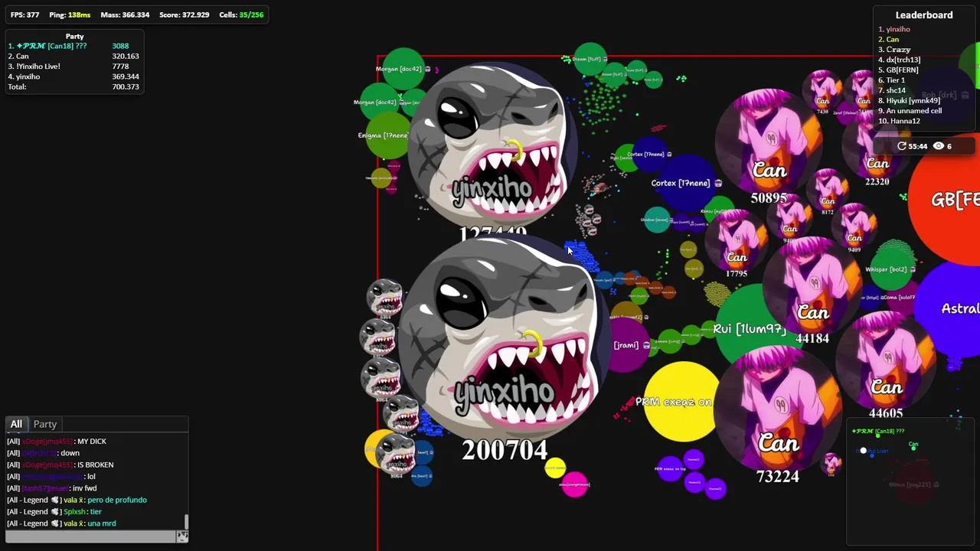Open the emoji picker beside chat input
The height and width of the screenshot is (551, 980).
(x=182, y=536)
